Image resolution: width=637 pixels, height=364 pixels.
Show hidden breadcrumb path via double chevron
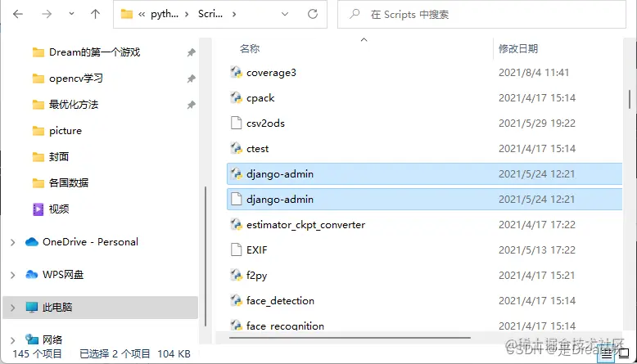[x=142, y=15]
